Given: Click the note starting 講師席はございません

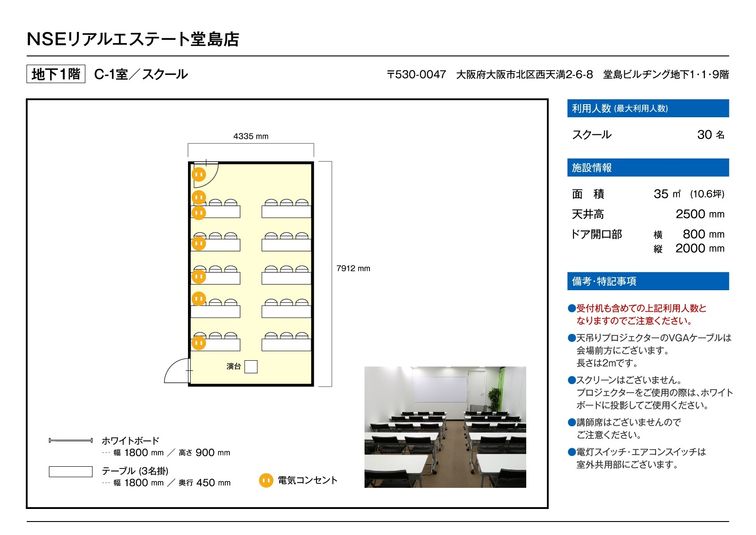Looking at the screenshot, I should (x=624, y=428).
